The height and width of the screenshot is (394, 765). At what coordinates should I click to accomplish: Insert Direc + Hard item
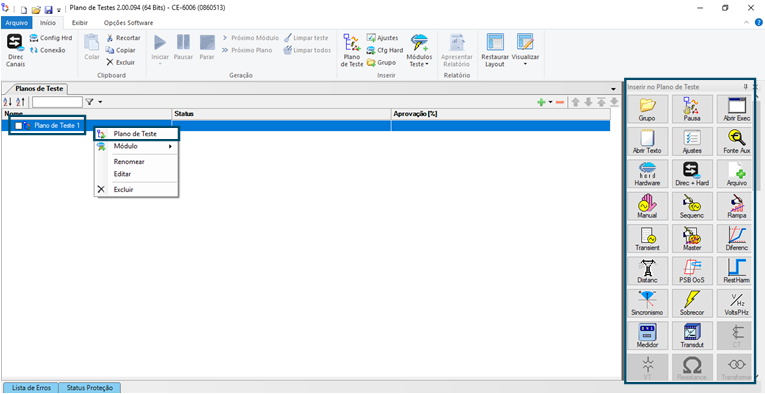(692, 174)
